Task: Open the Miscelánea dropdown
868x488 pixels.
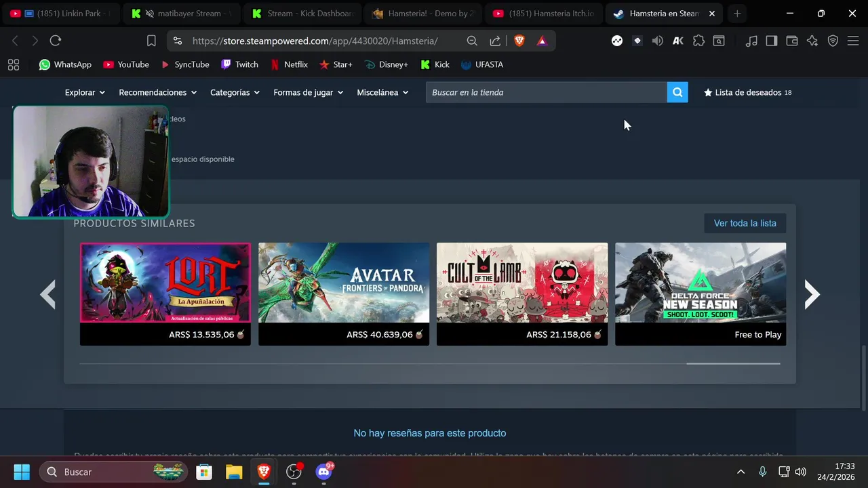Action: pyautogui.click(x=382, y=92)
